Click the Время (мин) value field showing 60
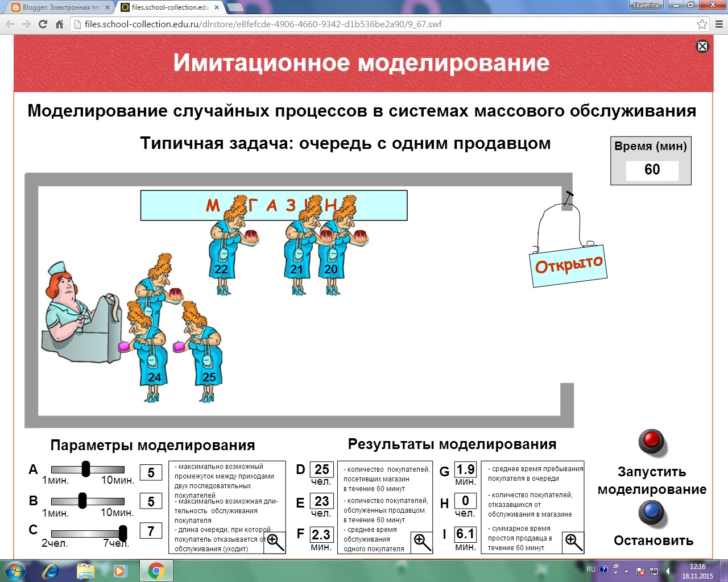Viewport: 728px width, 582px height. point(652,169)
